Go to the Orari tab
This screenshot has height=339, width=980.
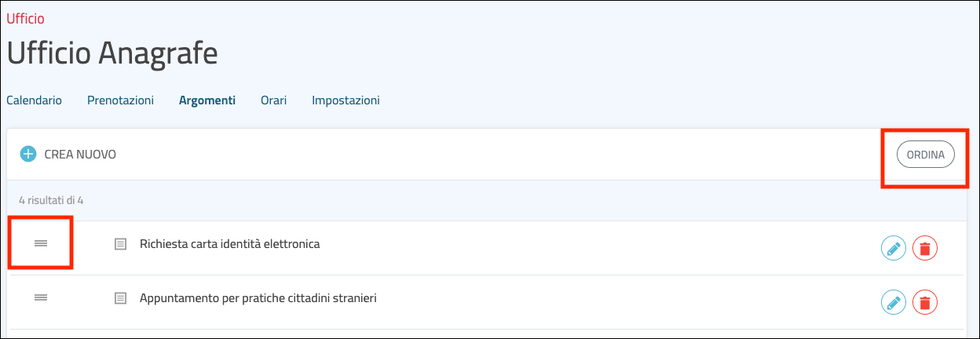(273, 100)
